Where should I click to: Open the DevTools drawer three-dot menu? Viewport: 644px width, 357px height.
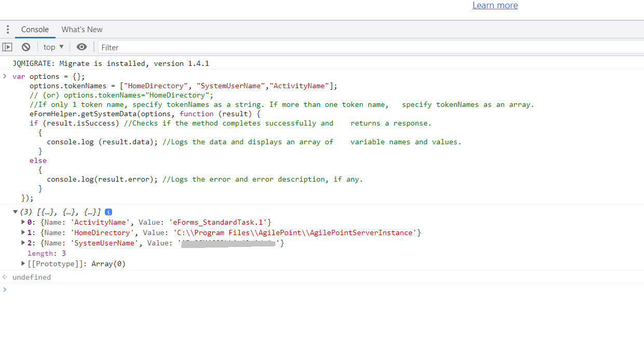7,30
